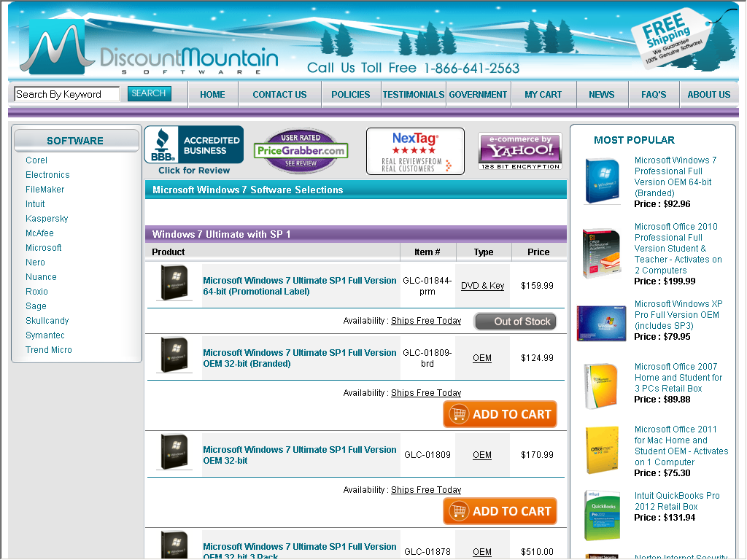The image size is (747, 560).
Task: Click Ships Free Today for $159.99 item
Action: click(x=426, y=321)
